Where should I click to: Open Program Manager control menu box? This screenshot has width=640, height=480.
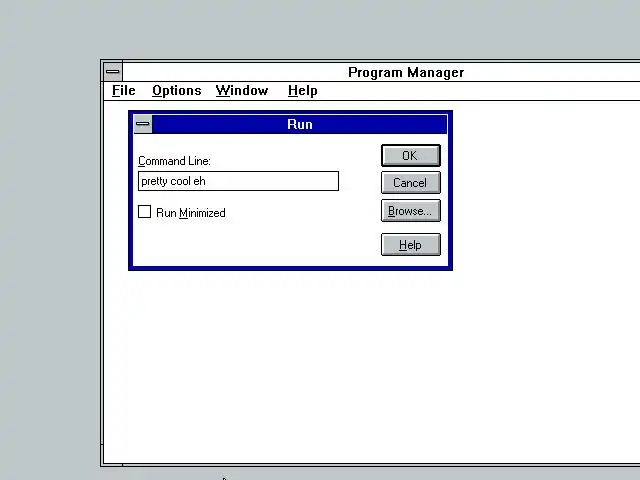click(x=113, y=72)
